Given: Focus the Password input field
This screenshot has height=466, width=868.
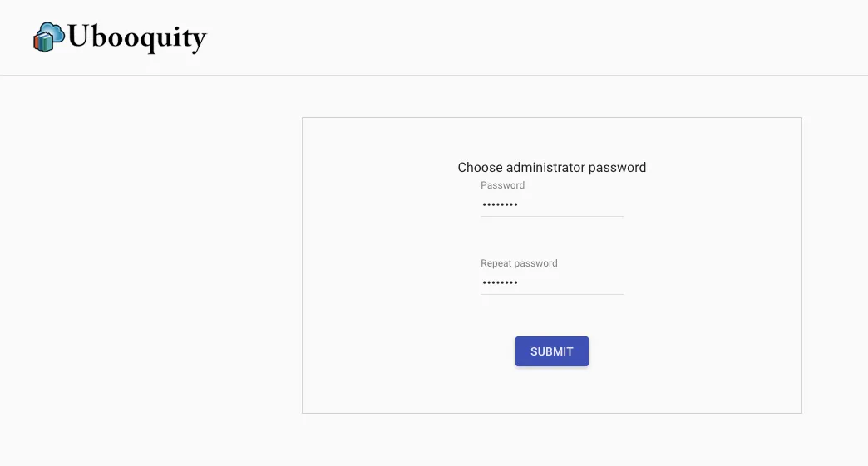Looking at the screenshot, I should point(552,204).
